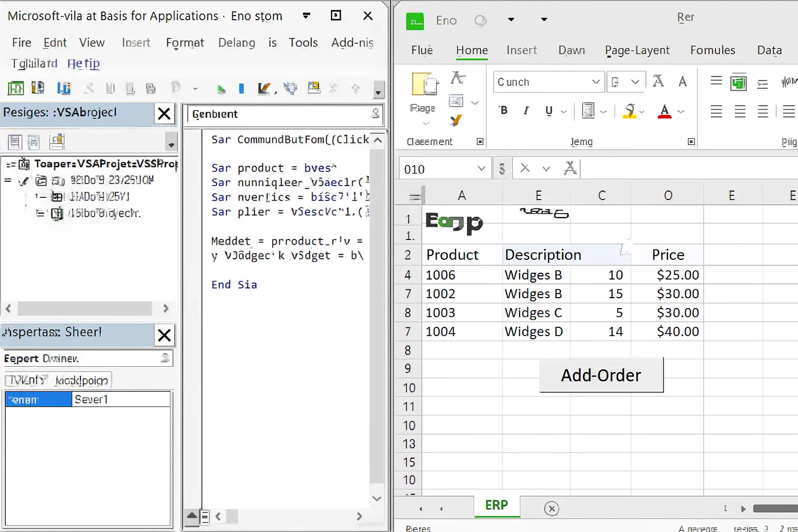Select the Cut scissors icon
798x532 pixels.
click(458, 78)
